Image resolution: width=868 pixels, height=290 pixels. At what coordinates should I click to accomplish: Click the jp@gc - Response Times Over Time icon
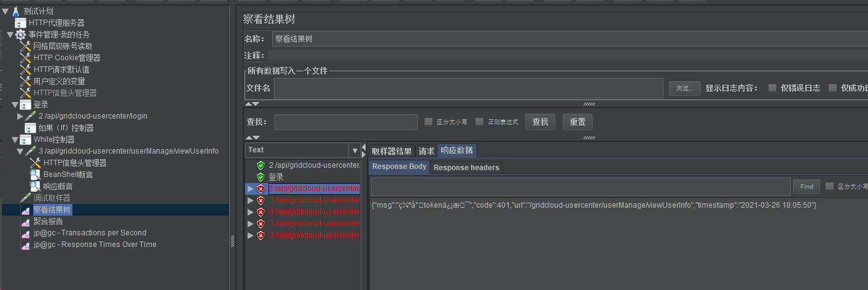[25, 245]
